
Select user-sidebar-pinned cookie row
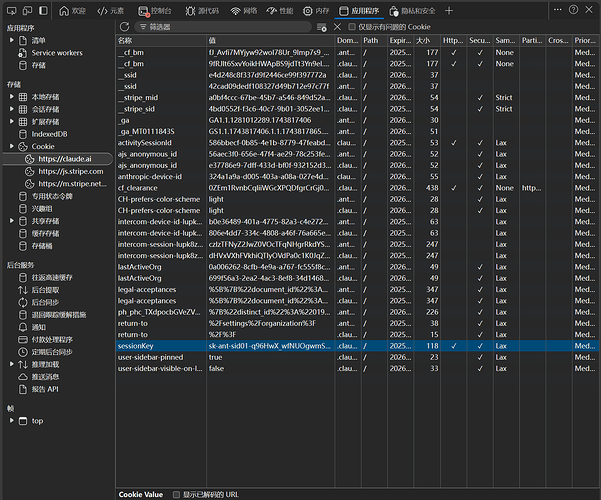click(357, 357)
